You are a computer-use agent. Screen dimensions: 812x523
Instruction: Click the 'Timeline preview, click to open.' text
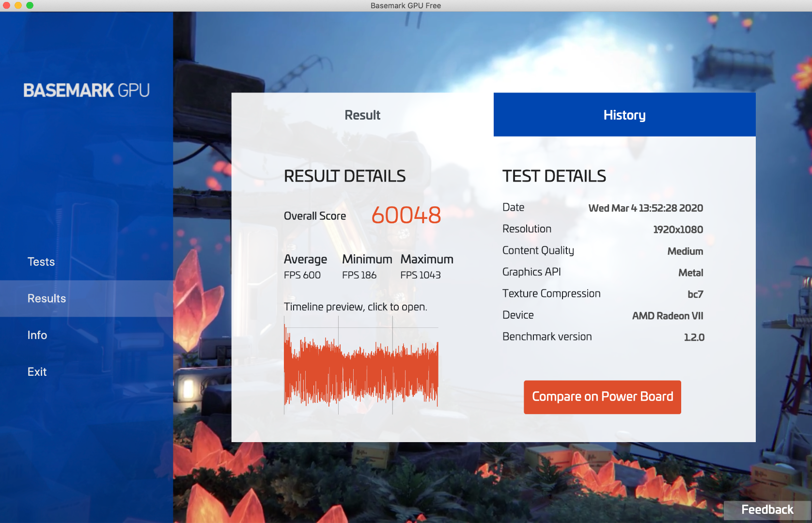point(356,307)
